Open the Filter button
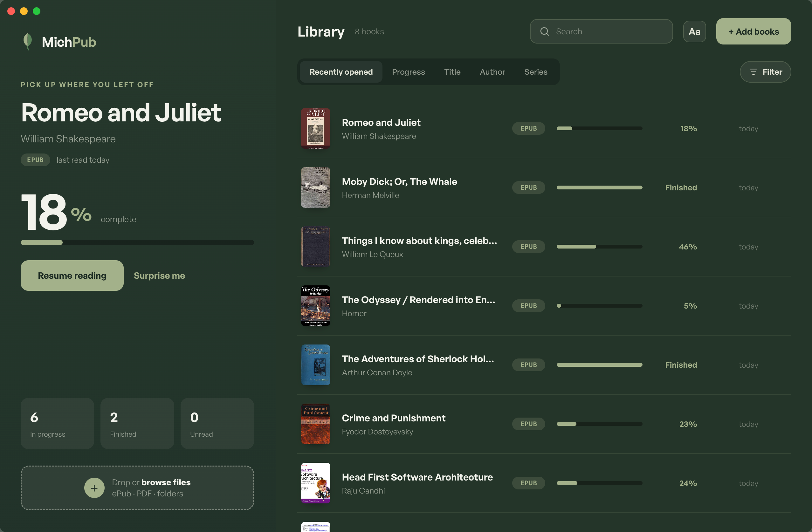The height and width of the screenshot is (532, 812). tap(765, 72)
